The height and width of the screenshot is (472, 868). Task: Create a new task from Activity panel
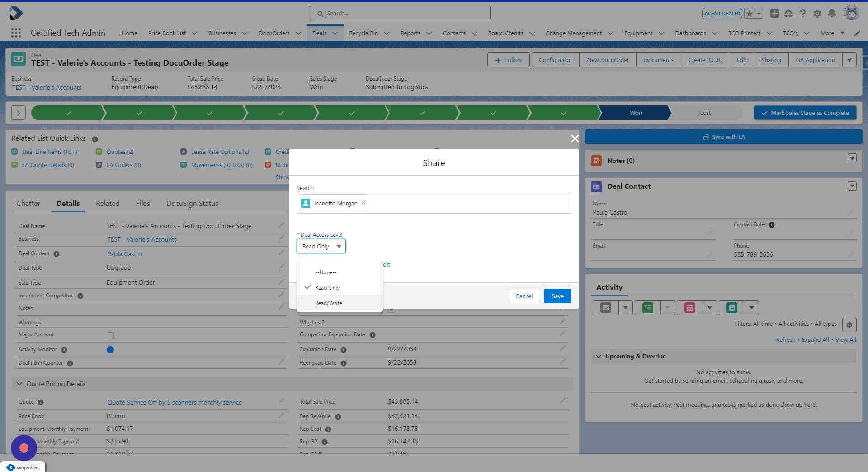coord(647,307)
